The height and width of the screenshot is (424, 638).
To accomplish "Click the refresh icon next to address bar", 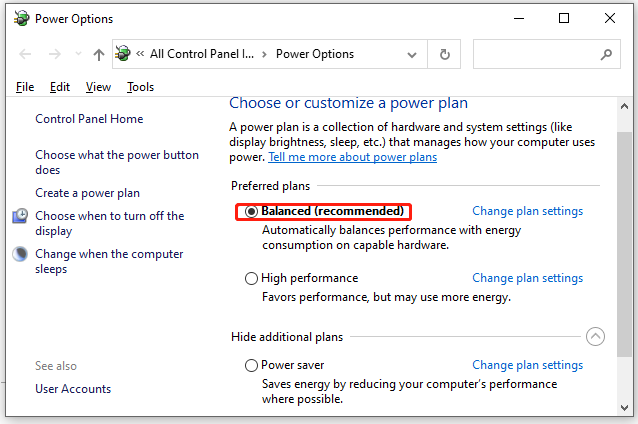I will pos(444,55).
